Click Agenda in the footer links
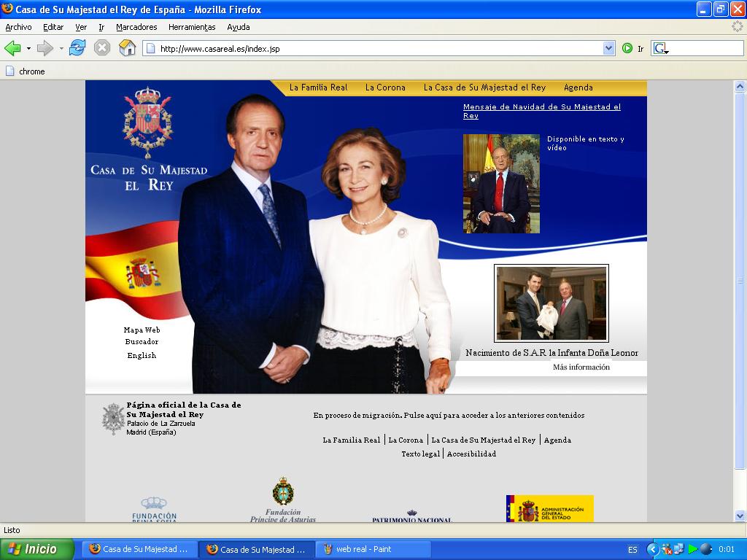This screenshot has height=560, width=747. click(557, 440)
